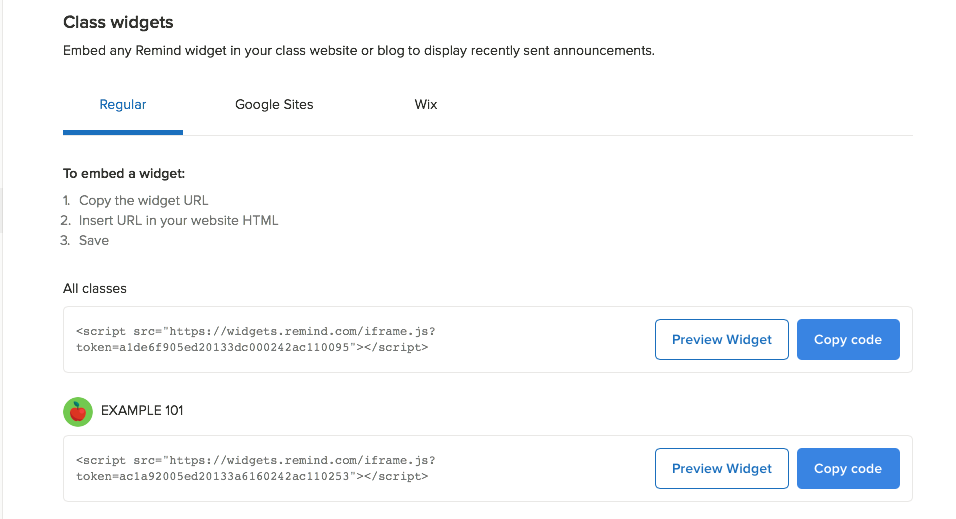Click the EXAMPLE 101 script src line
Screen dimensions: 956x519
pos(255,460)
